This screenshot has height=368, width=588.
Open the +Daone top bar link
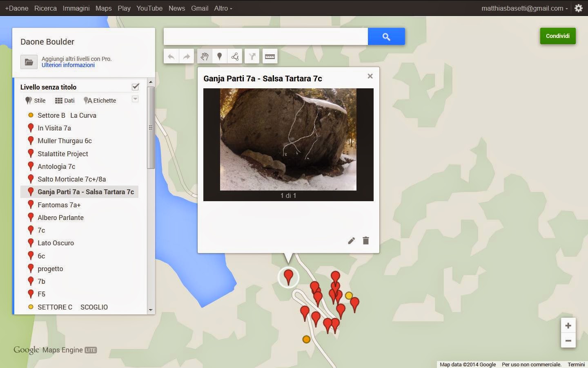(17, 8)
